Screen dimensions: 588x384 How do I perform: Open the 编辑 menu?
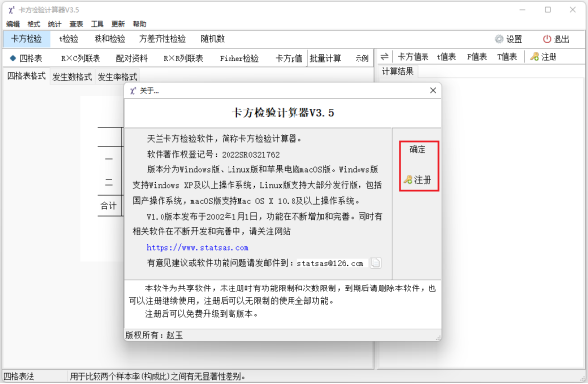click(13, 24)
